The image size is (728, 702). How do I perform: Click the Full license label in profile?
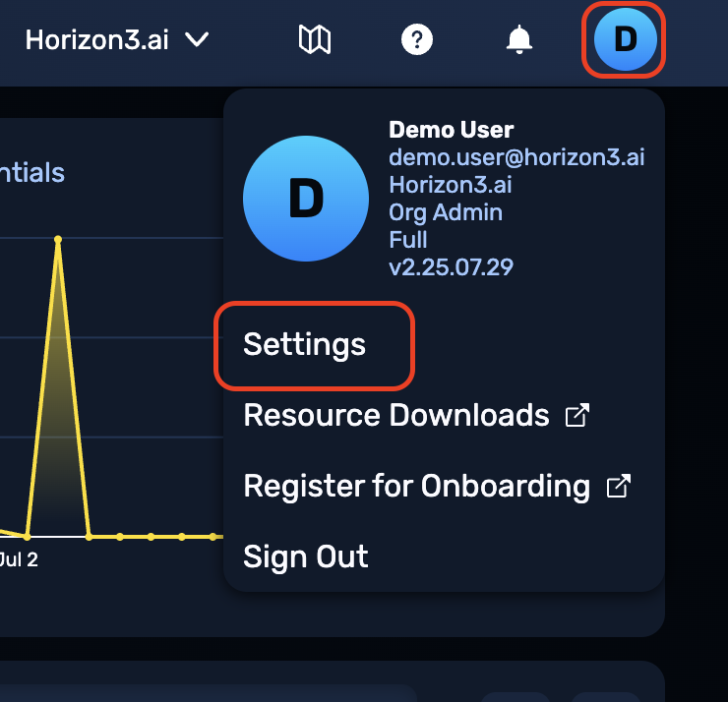point(407,240)
